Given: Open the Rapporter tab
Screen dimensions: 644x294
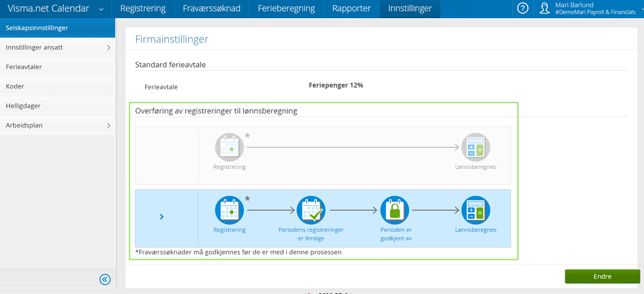Looking at the screenshot, I should point(351,8).
